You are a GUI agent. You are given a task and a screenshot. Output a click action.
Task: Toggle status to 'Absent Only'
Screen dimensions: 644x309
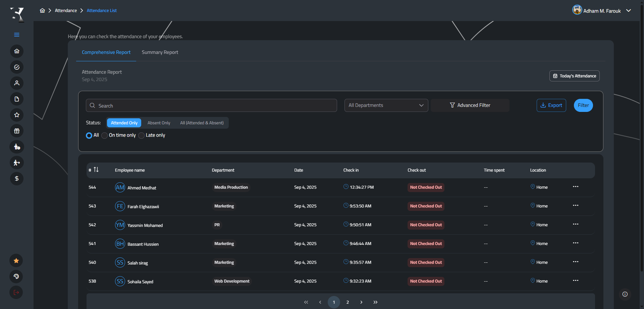(159, 123)
